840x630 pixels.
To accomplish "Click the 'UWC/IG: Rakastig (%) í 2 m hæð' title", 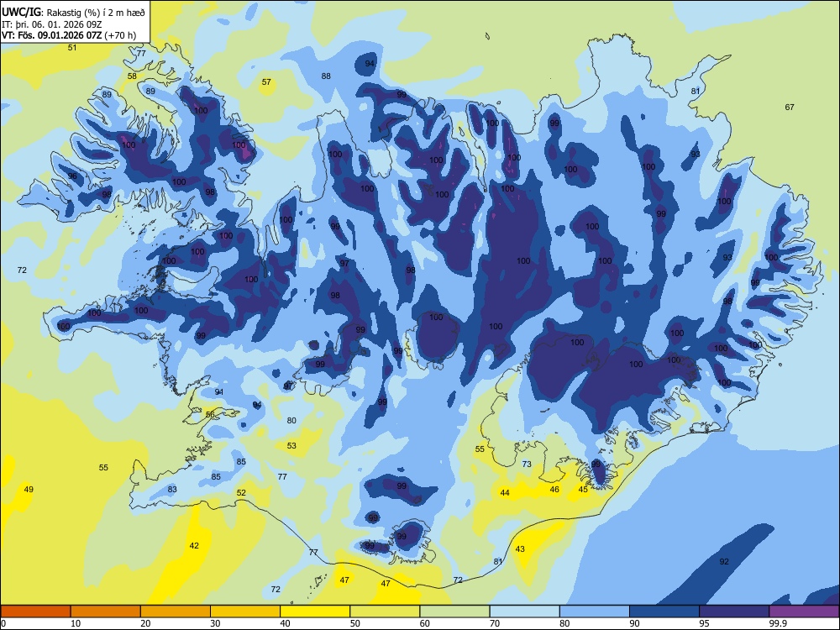I will [x=73, y=11].
